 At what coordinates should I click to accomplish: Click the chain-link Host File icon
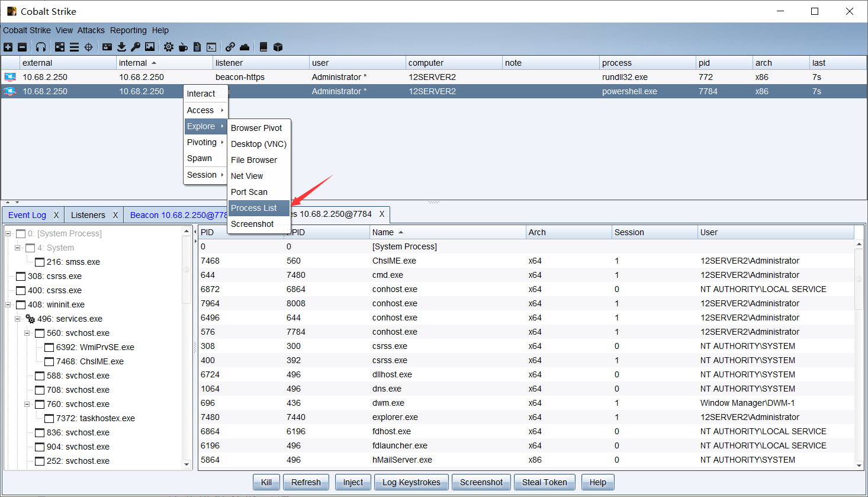[230, 47]
